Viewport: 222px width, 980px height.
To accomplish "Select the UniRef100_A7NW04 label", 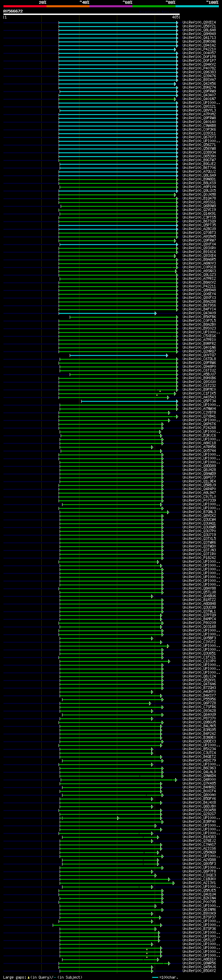I will click(x=199, y=409).
